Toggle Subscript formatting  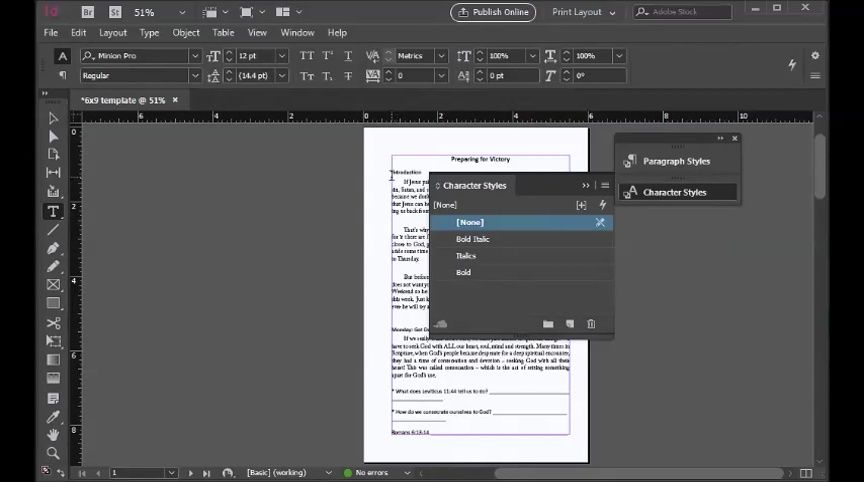click(x=327, y=76)
